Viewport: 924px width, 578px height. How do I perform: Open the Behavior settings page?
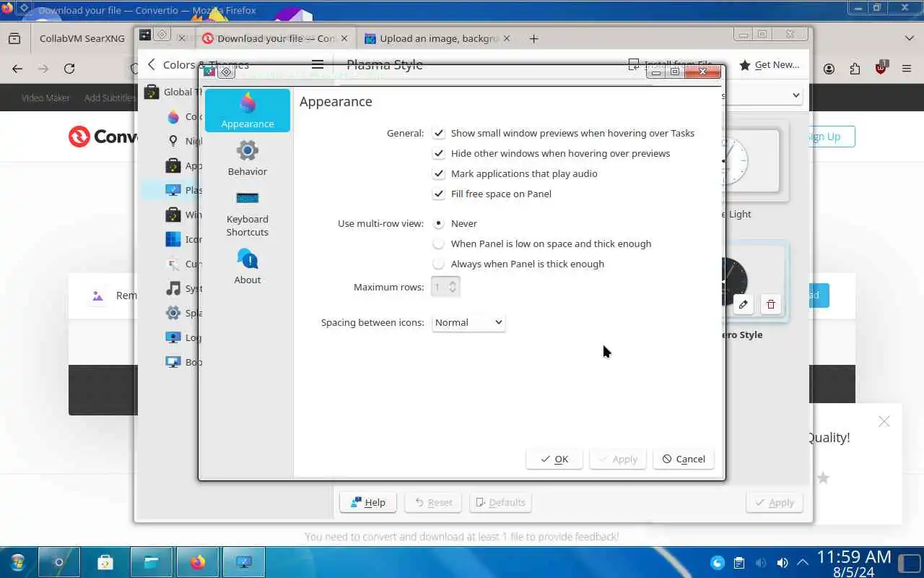pyautogui.click(x=247, y=158)
